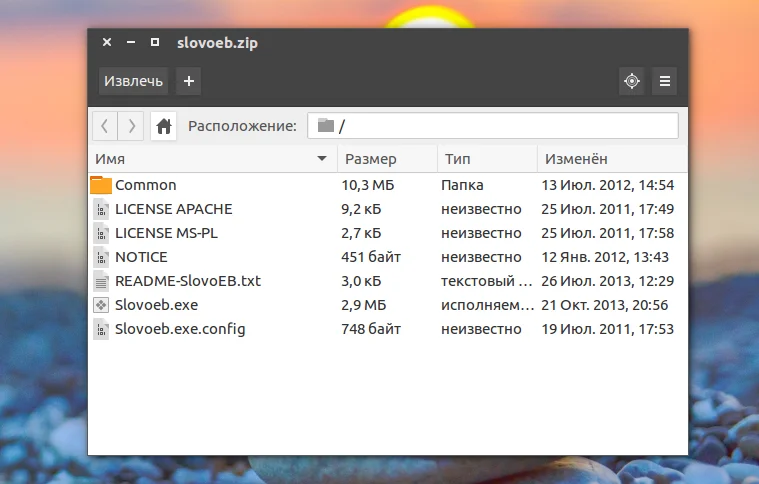Viewport: 759px width, 484px height.
Task: Navigate forward with the right arrow
Action: click(131, 126)
